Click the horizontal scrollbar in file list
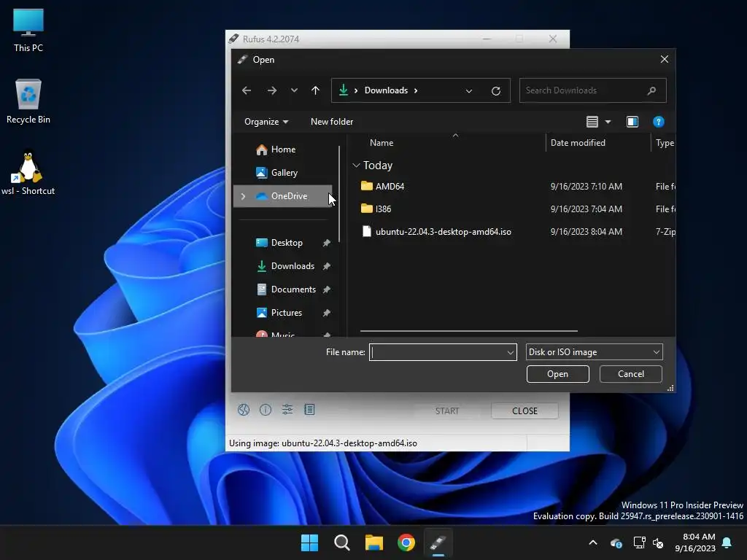Screen dimensions: 747x560 coord(469,331)
